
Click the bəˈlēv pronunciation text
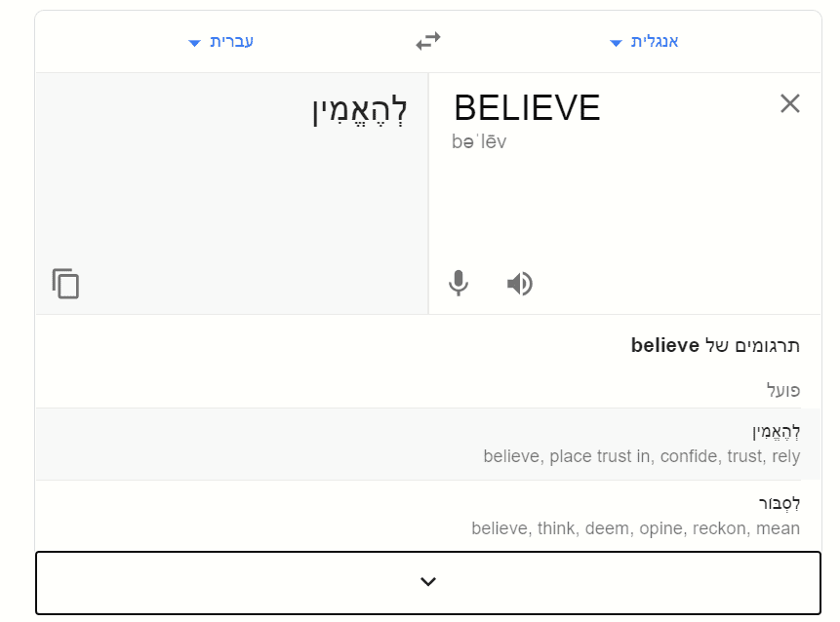click(479, 139)
